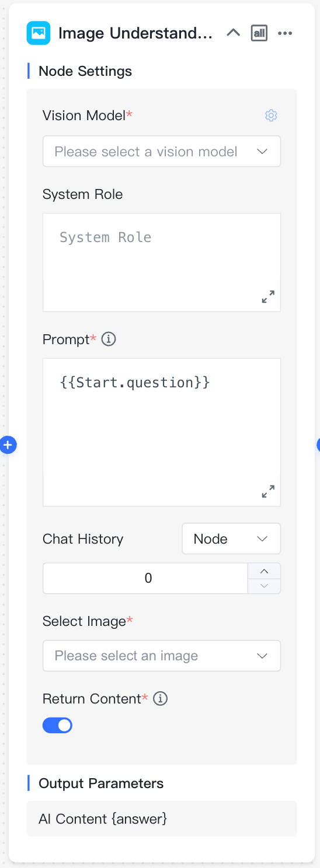This screenshot has height=868, width=320.
Task: Change Chat History Node dropdown
Action: (231, 538)
